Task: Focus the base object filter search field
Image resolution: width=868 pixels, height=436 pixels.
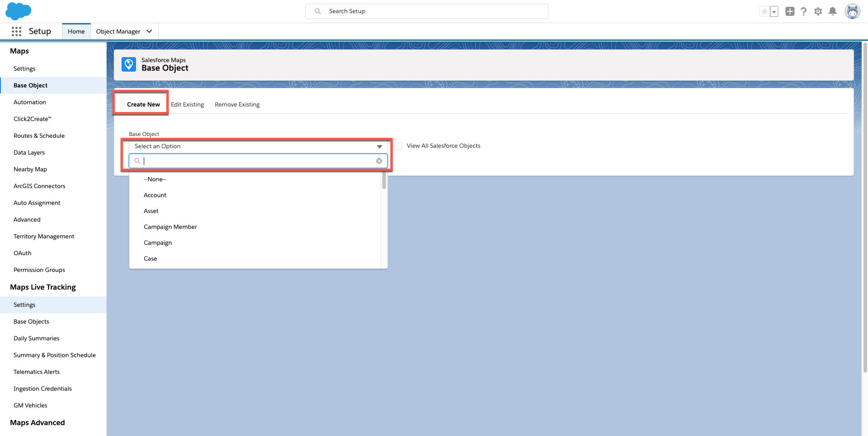Action: coord(258,161)
